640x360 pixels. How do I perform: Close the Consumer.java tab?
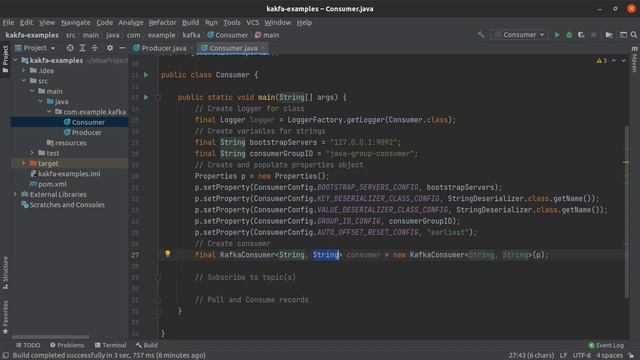coord(263,48)
